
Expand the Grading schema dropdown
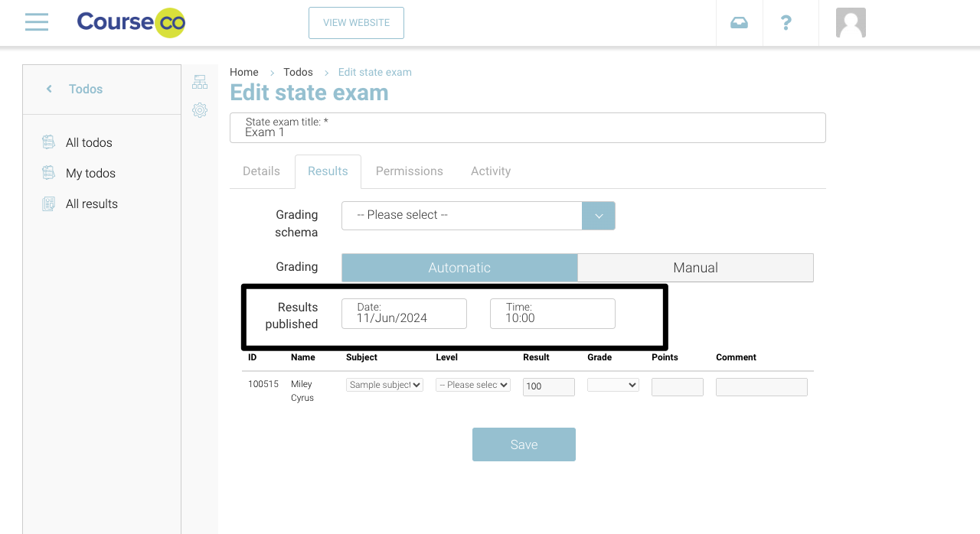pyautogui.click(x=598, y=216)
